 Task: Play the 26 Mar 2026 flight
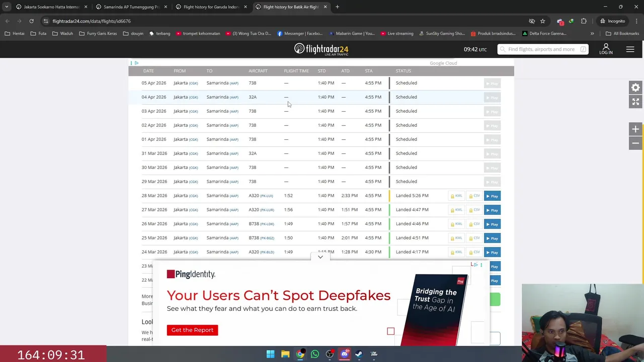492,224
